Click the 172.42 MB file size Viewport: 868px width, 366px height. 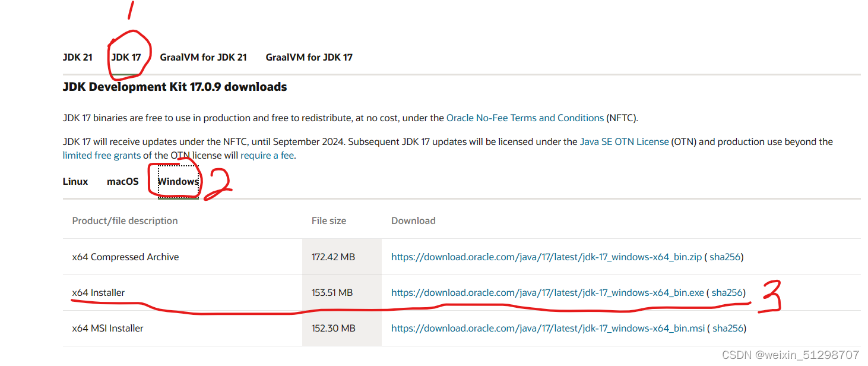[333, 257]
